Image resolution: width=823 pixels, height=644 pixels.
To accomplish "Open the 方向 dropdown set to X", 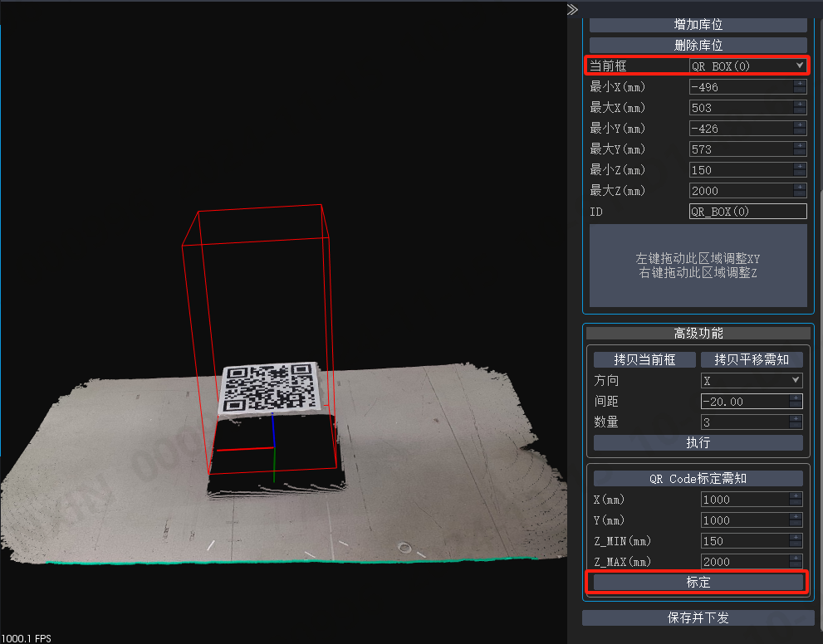I will pos(752,380).
